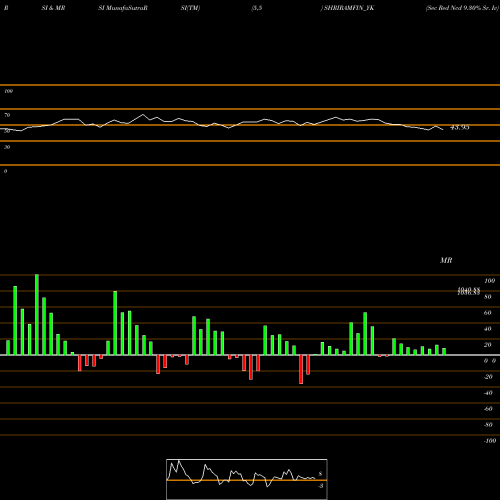This screenshot has height=500, width=500.
Task: Click the RSI axis label 30
Action: (x=7, y=147)
